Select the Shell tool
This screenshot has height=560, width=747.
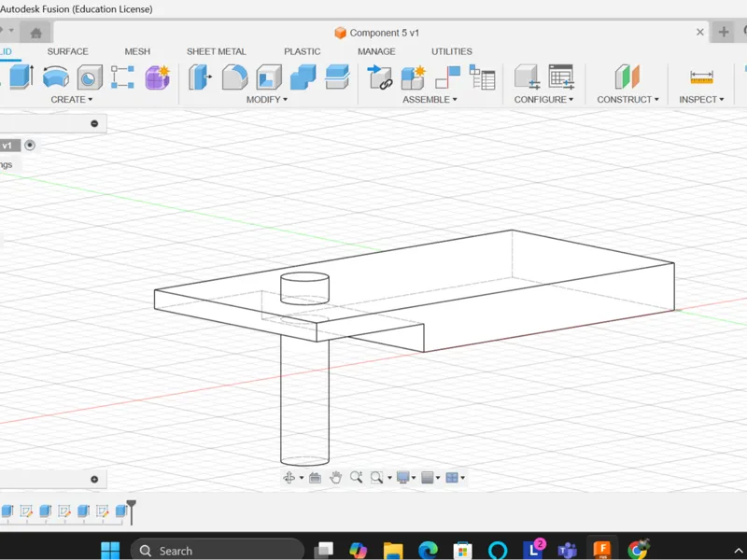click(x=269, y=77)
